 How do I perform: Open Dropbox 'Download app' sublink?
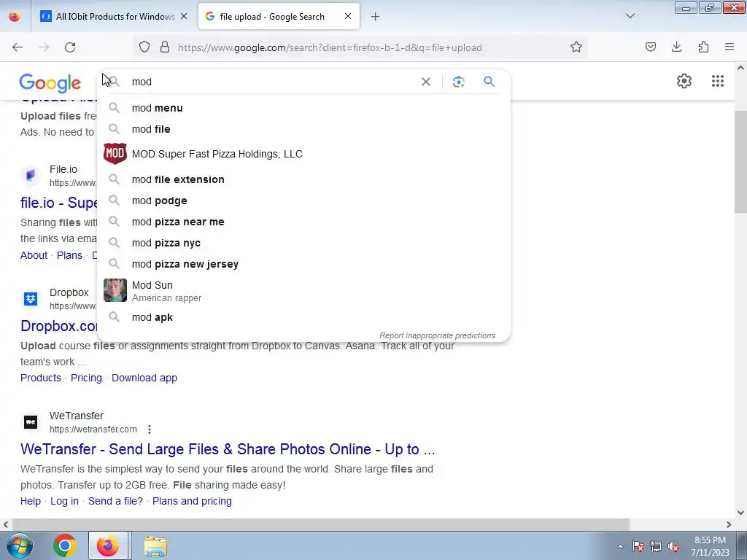coord(144,378)
